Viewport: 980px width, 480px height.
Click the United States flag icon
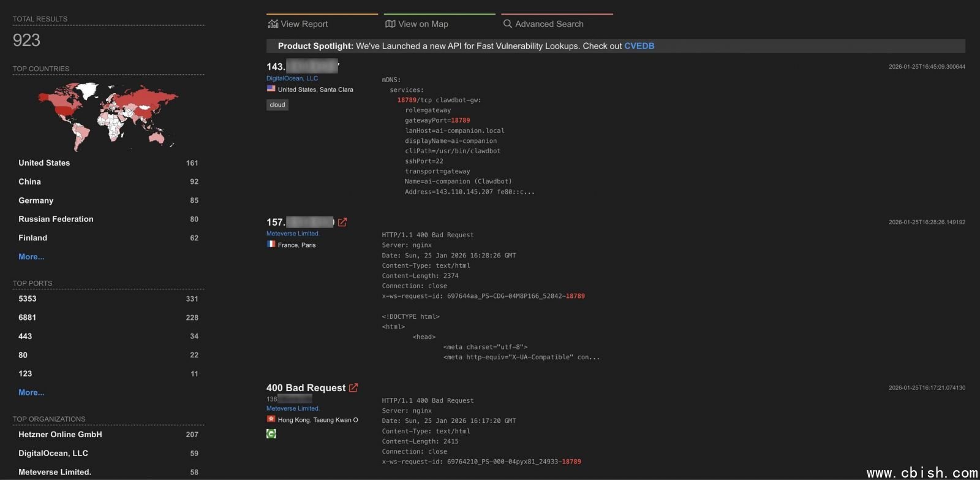(x=271, y=89)
